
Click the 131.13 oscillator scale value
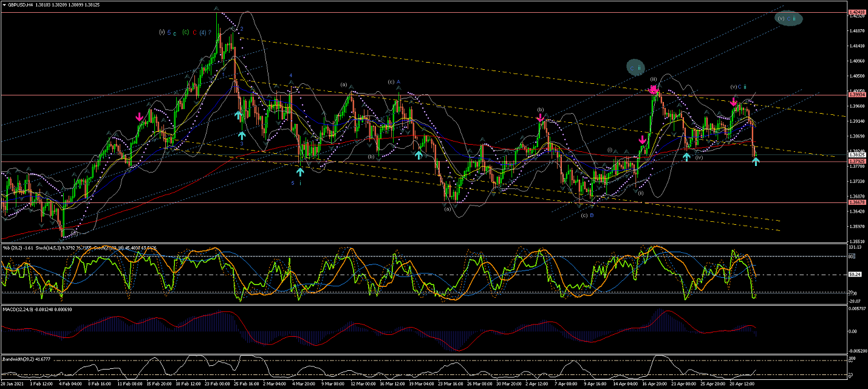[856, 247]
